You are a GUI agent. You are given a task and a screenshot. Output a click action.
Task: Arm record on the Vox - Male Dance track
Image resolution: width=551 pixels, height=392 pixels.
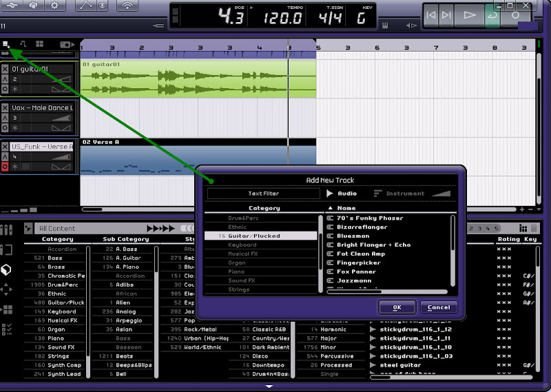(x=5, y=128)
